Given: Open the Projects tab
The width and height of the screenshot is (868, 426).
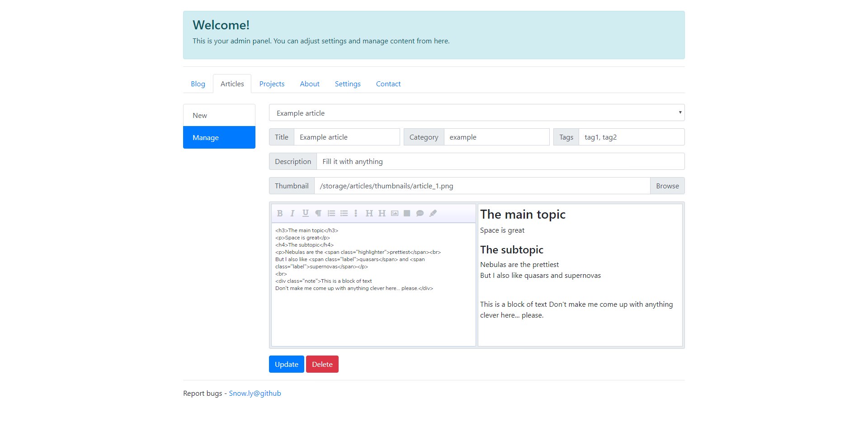Looking at the screenshot, I should (272, 84).
